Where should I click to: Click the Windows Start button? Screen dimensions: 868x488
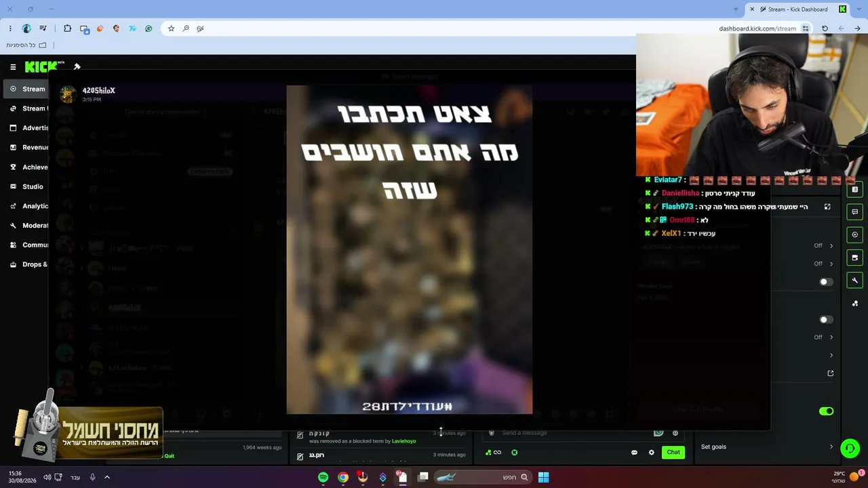click(543, 477)
